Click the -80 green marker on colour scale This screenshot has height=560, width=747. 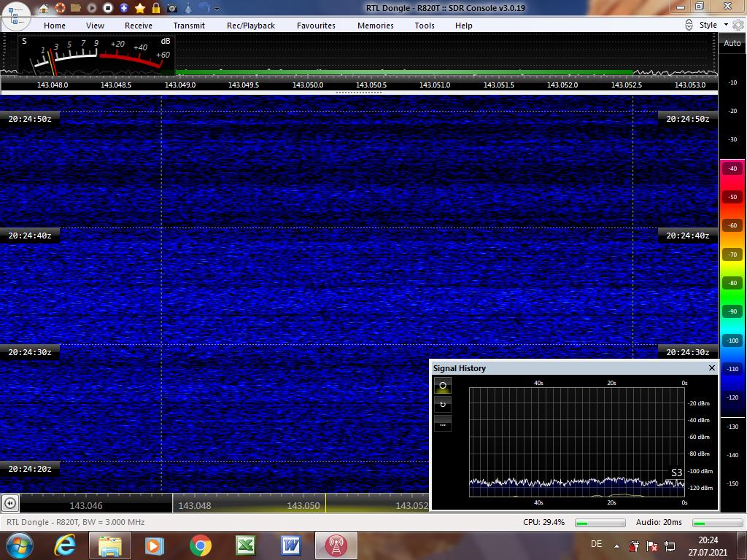[732, 284]
